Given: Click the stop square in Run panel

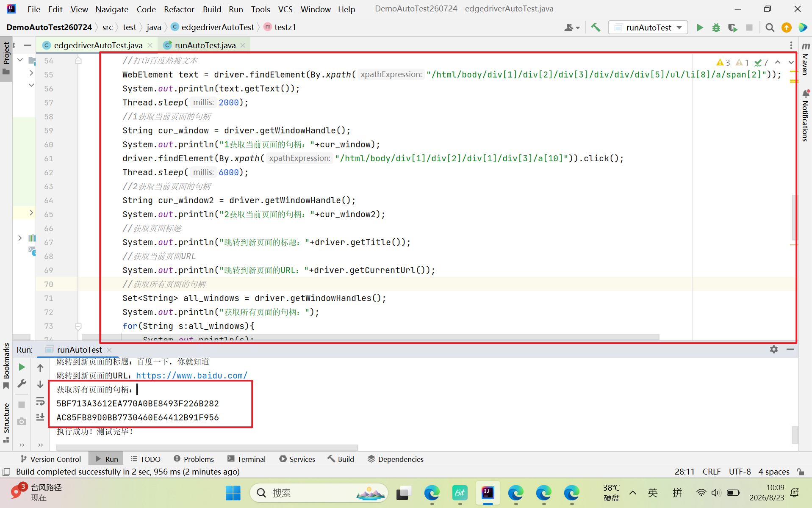Looking at the screenshot, I should pyautogui.click(x=22, y=404).
